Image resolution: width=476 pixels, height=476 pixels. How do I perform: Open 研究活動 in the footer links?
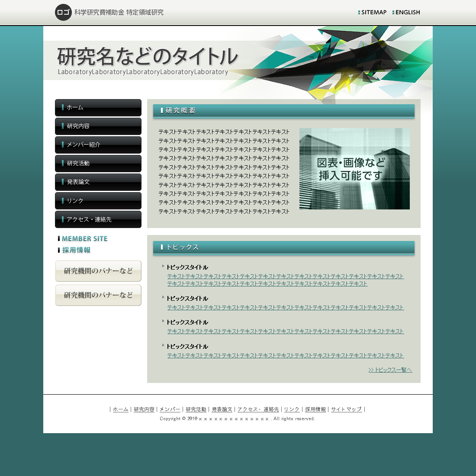click(x=196, y=409)
